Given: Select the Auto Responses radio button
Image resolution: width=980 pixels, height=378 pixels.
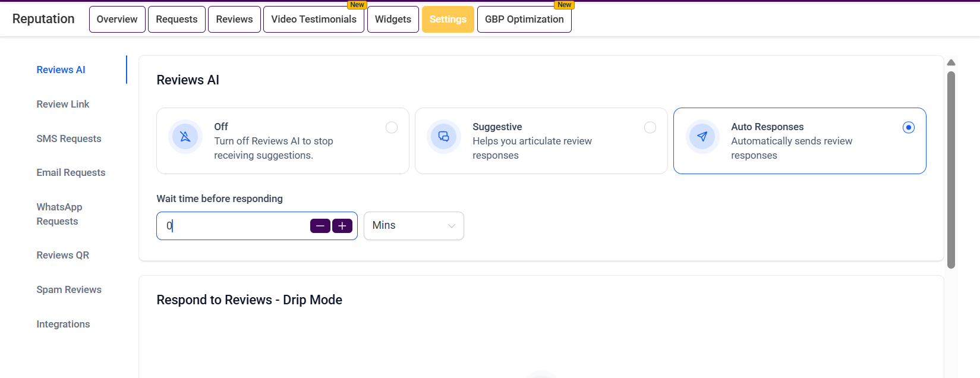Looking at the screenshot, I should pos(909,127).
